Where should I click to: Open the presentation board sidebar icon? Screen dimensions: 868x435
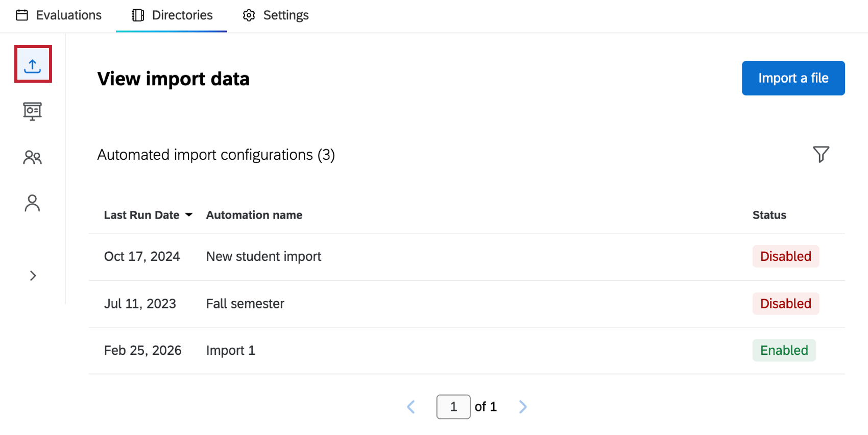tap(33, 111)
